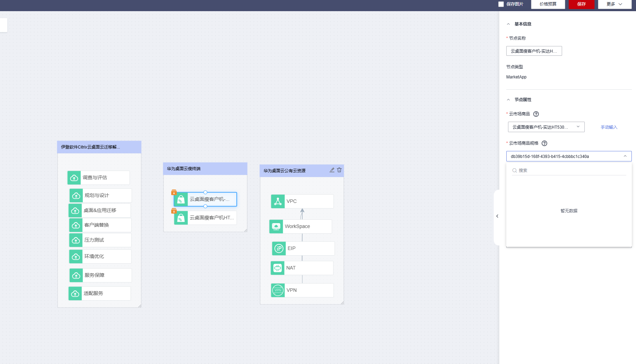Click resize handle of 华为桌面云瘦终端 group
This screenshot has width=636, height=364.
[246, 230]
